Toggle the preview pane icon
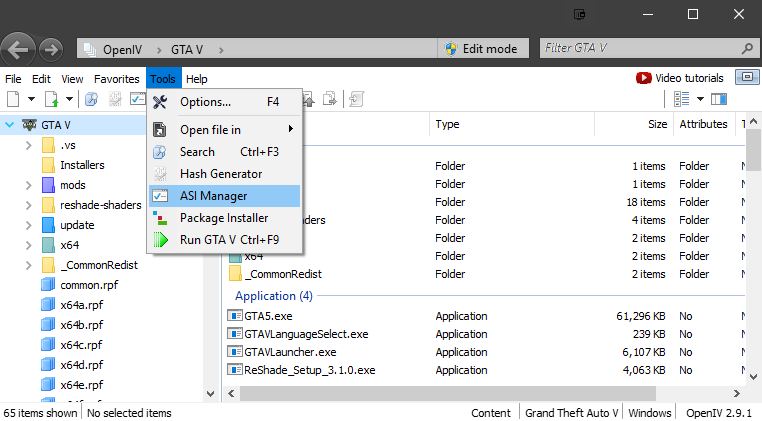The width and height of the screenshot is (762, 421). click(x=719, y=99)
